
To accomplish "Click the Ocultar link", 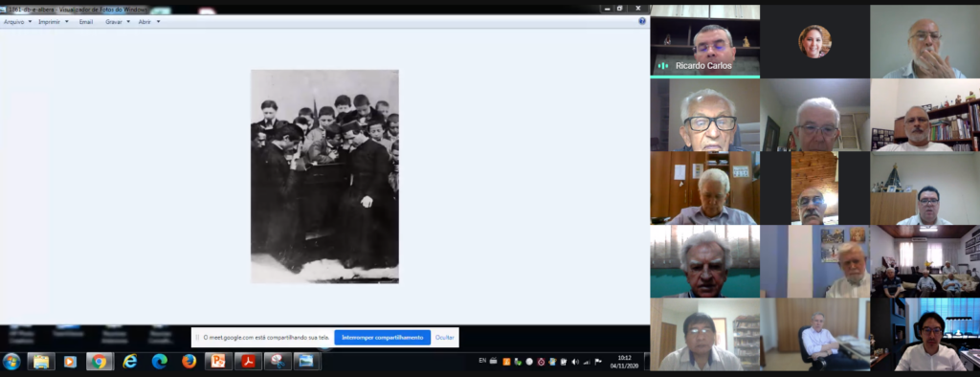I will (x=445, y=337).
